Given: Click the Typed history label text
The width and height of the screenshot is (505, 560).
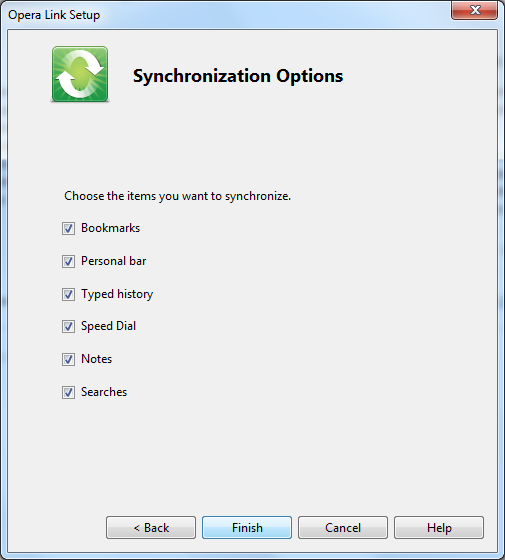Looking at the screenshot, I should coord(117,295).
